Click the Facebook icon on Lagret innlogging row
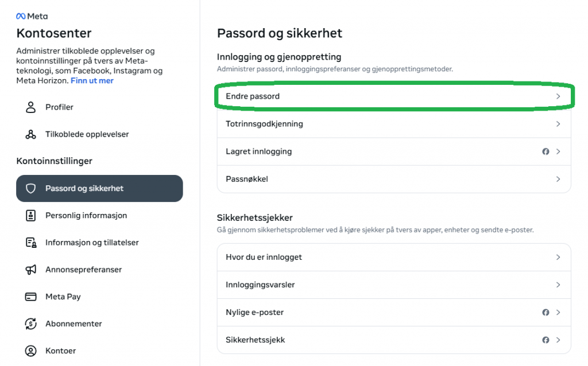Viewport: 588px width, 366px height. 546,151
